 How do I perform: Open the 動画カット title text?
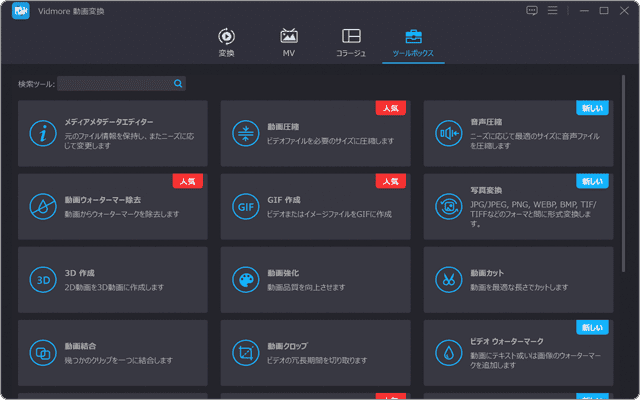point(487,273)
